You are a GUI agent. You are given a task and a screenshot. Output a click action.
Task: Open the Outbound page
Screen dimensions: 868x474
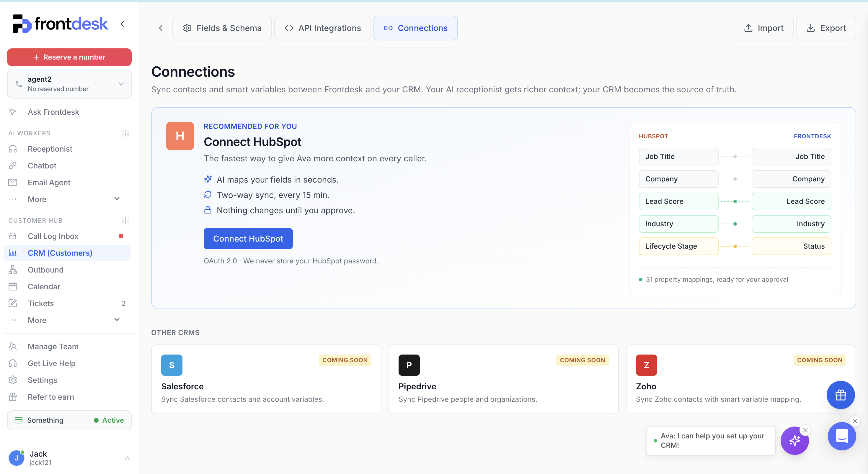click(x=45, y=270)
